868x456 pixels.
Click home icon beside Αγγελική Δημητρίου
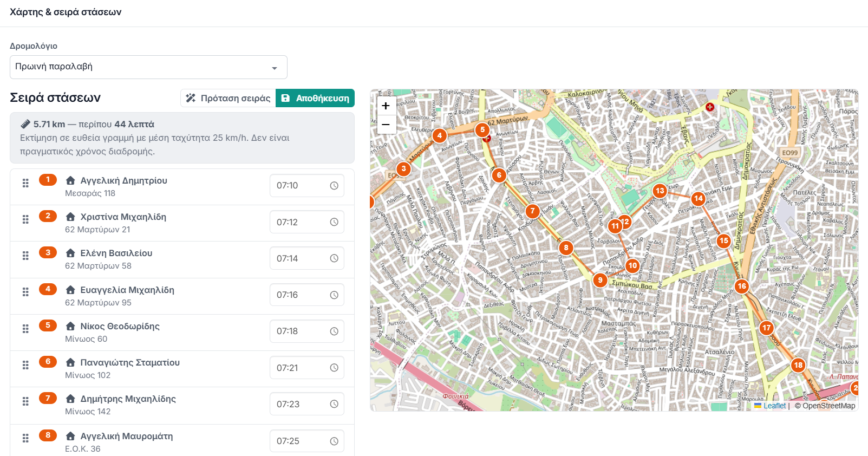[x=70, y=180]
